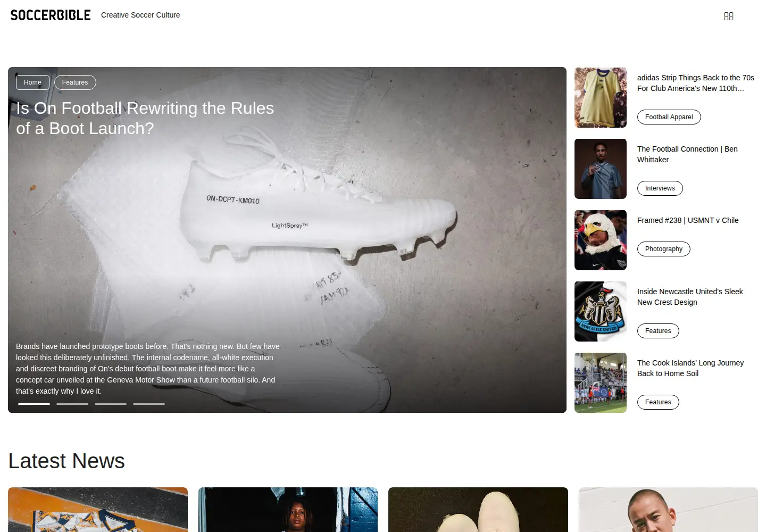This screenshot has height=532, width=766.
Task: Click Features tag under Newcastle article
Action: (x=658, y=331)
